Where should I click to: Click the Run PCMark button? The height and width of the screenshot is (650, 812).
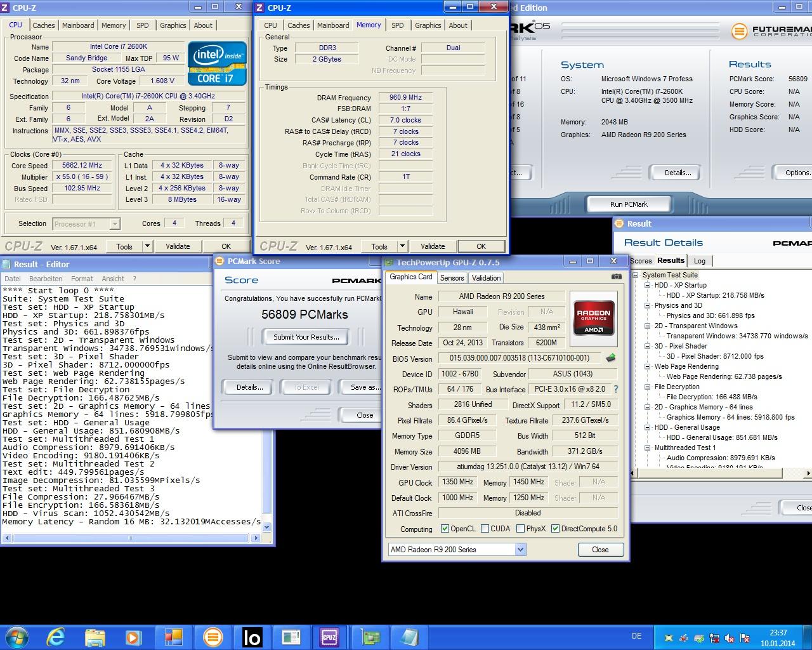(629, 204)
